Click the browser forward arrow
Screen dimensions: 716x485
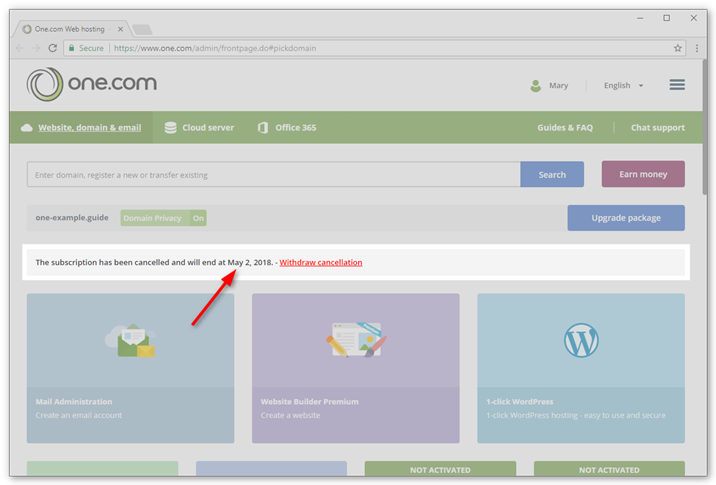(x=36, y=48)
